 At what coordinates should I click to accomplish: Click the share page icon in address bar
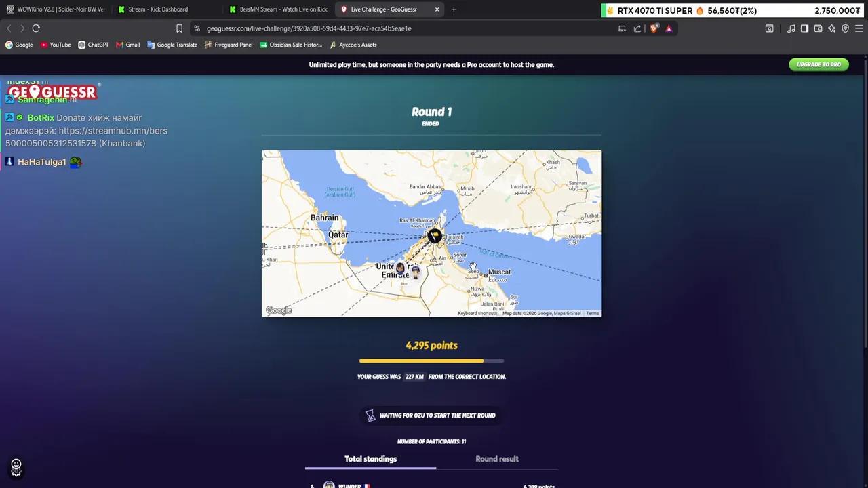[637, 28]
